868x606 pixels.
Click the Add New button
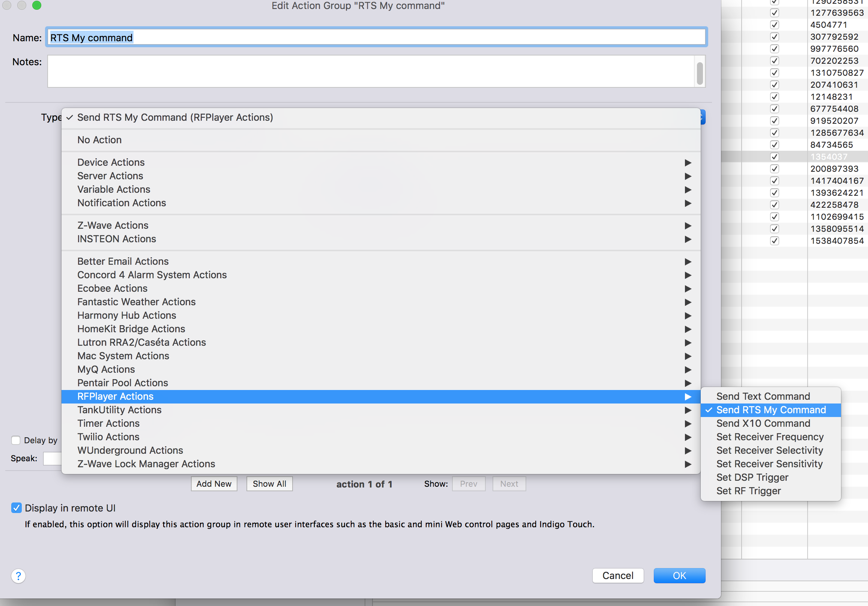tap(214, 484)
